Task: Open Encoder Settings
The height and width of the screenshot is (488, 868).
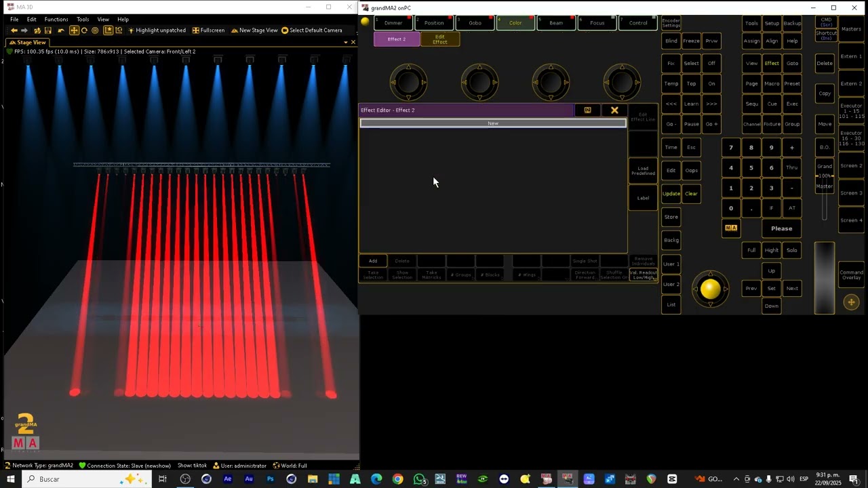Action: tap(671, 23)
